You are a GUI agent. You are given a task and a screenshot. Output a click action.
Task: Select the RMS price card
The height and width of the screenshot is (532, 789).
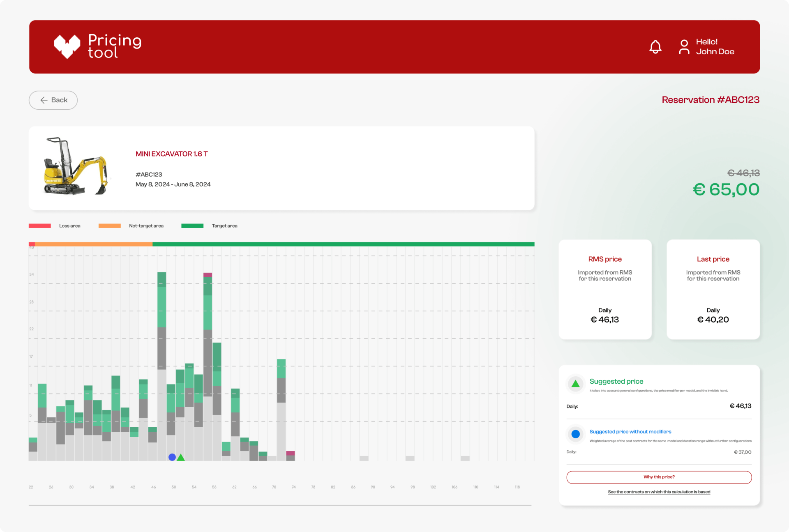[605, 289]
